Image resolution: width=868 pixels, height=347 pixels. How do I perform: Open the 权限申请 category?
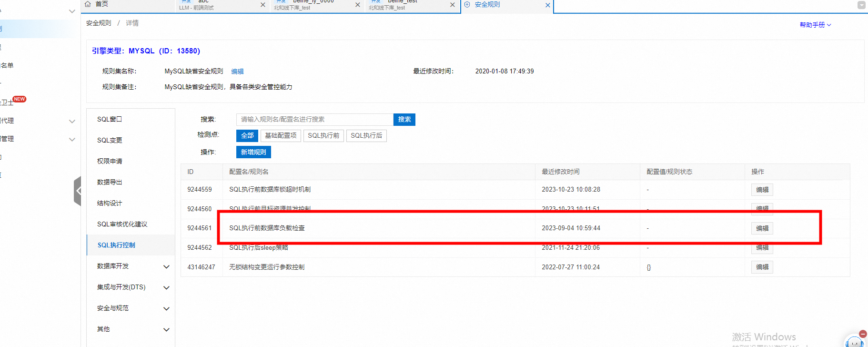tap(131, 161)
